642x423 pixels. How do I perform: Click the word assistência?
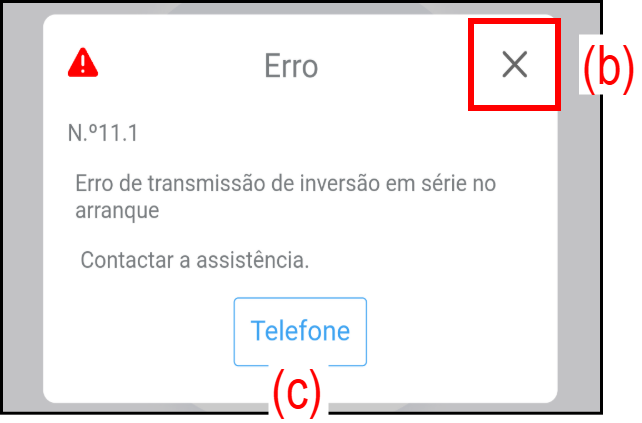click(x=253, y=260)
